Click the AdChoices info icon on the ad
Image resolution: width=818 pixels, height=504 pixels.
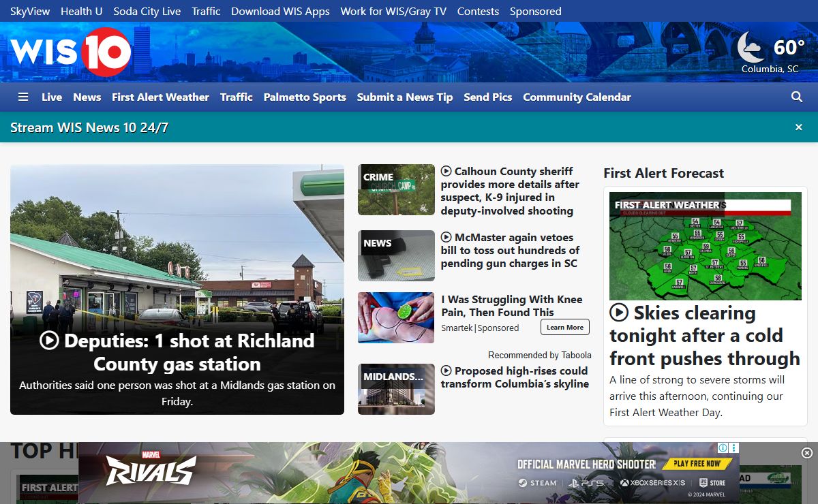[x=723, y=447]
